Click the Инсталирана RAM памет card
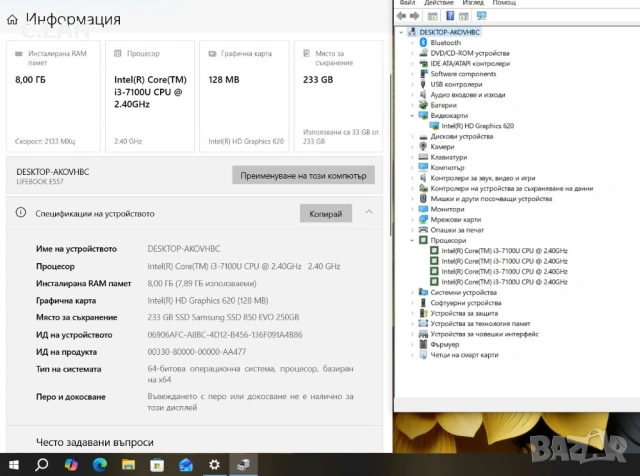The height and width of the screenshot is (476, 640). (53, 96)
